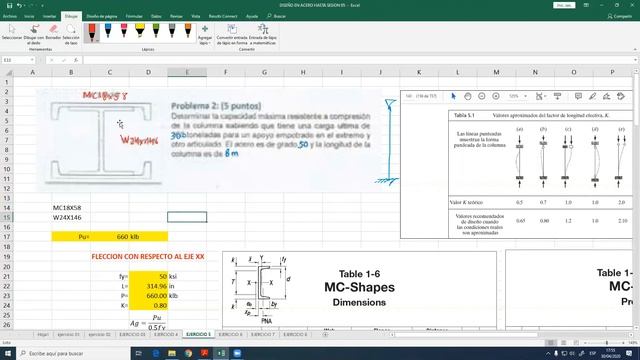The height and width of the screenshot is (360, 640).
Task: Switch to Page Break Preview icon
Action: coord(576,343)
